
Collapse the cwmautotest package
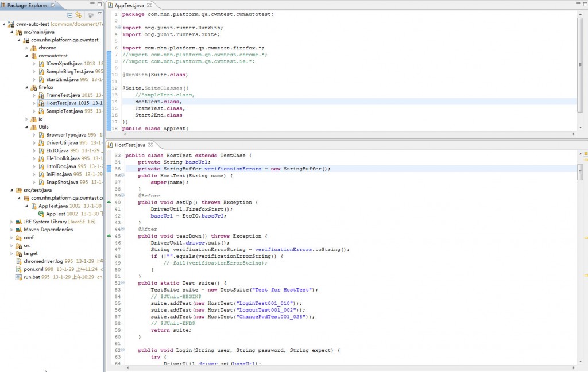(x=26, y=56)
